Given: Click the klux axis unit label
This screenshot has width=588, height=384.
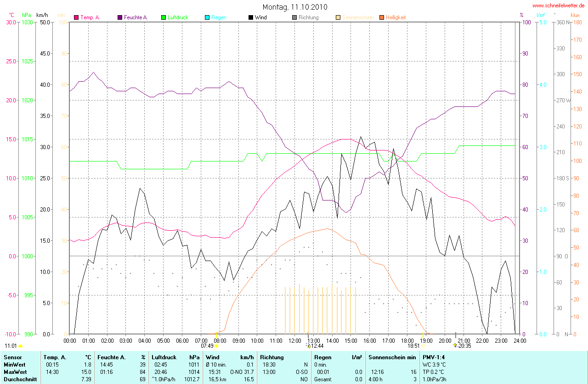Looking at the screenshot, I should pyautogui.click(x=575, y=15).
